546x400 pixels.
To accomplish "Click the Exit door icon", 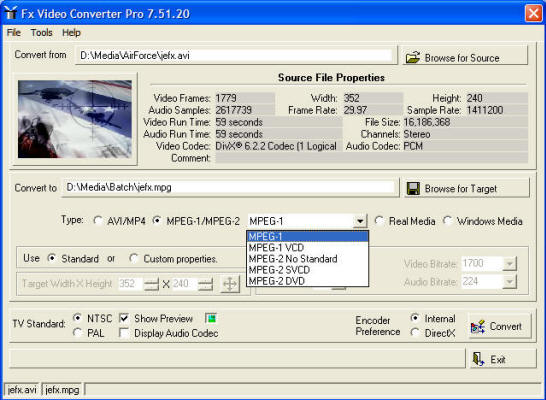I will (478, 359).
